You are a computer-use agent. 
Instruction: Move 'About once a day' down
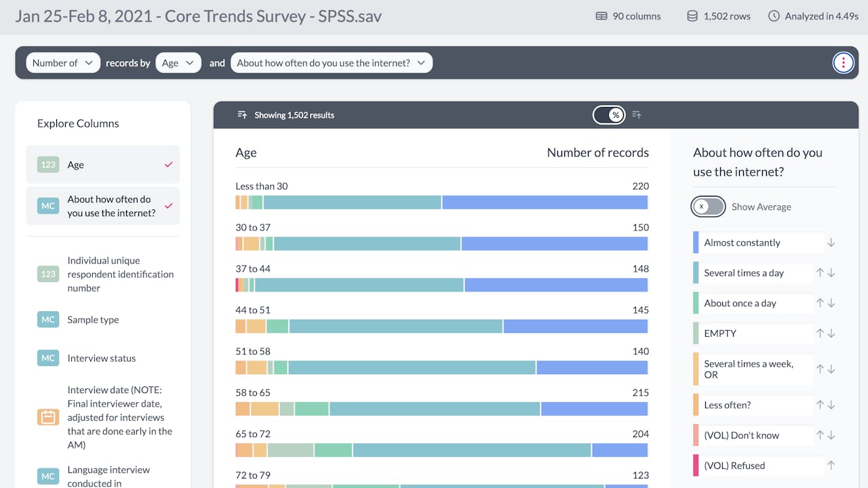pos(831,303)
